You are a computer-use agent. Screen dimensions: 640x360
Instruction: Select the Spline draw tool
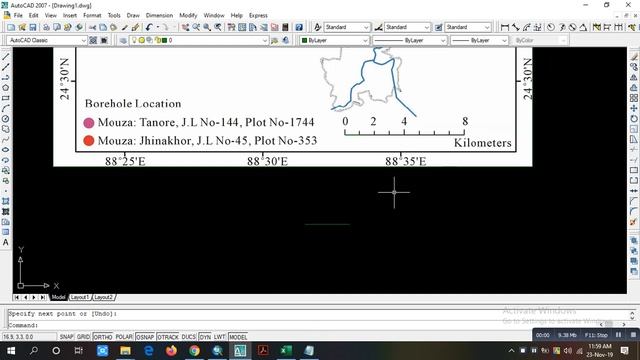pos(6,139)
